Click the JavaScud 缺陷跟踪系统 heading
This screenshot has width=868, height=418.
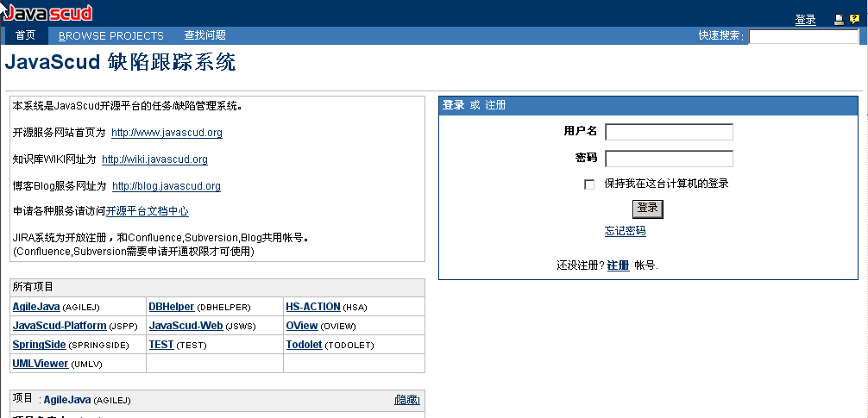point(120,62)
